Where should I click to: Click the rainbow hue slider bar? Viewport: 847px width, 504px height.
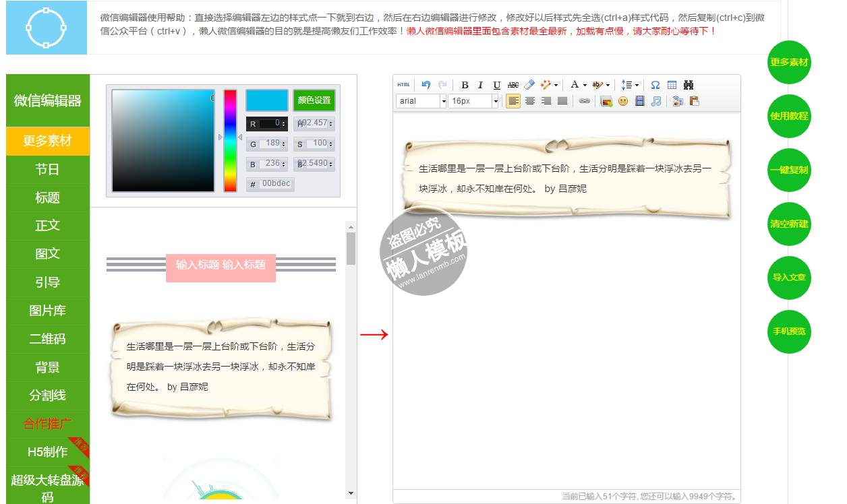tap(231, 141)
